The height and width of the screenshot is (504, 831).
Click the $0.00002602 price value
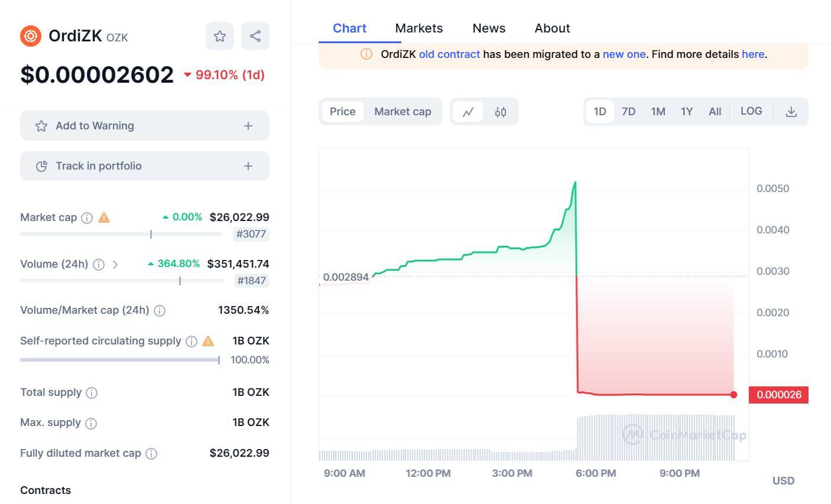97,74
